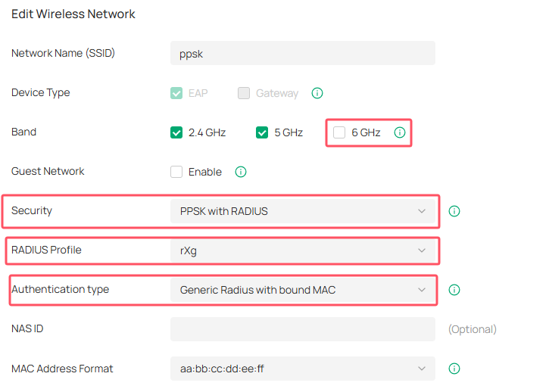This screenshot has width=549, height=392.
Task: Click the info icon next to Gateway
Action: point(317,93)
